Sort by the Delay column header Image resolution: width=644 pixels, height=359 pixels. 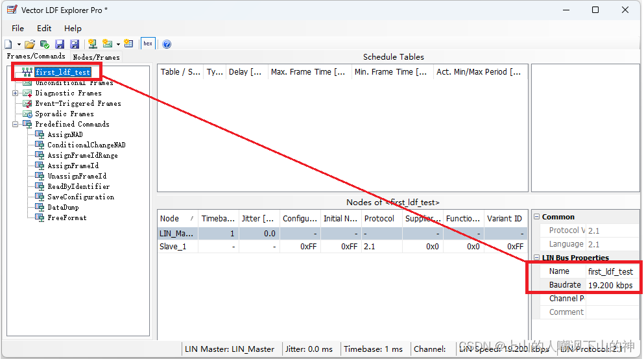(246, 72)
